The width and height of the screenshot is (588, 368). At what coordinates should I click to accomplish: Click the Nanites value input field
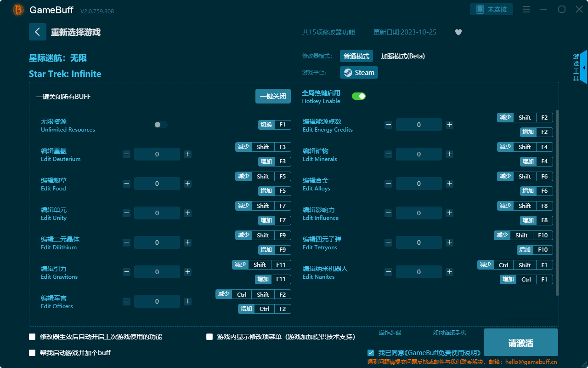[419, 272]
